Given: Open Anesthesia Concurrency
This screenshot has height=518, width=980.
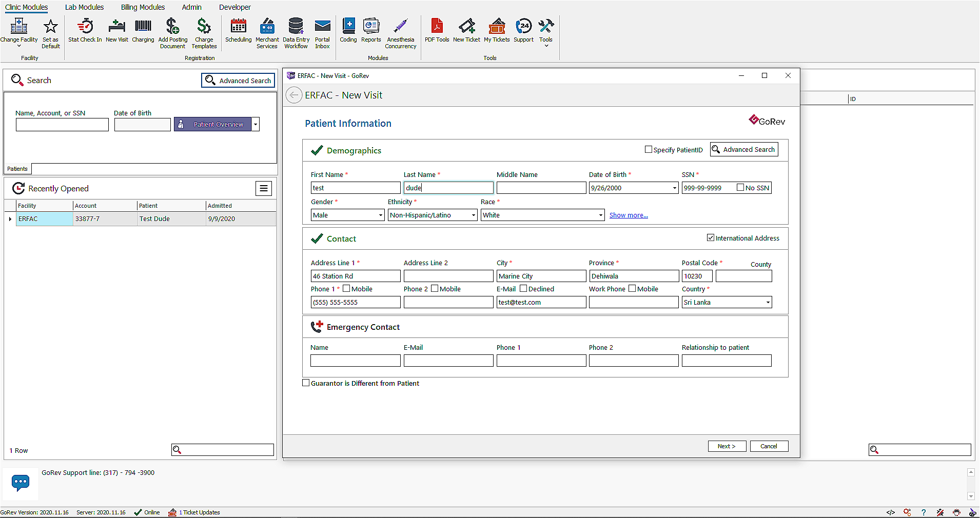Looking at the screenshot, I should click(x=401, y=33).
